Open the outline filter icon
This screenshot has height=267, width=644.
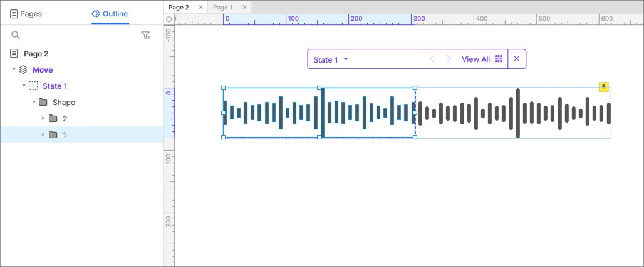point(145,36)
